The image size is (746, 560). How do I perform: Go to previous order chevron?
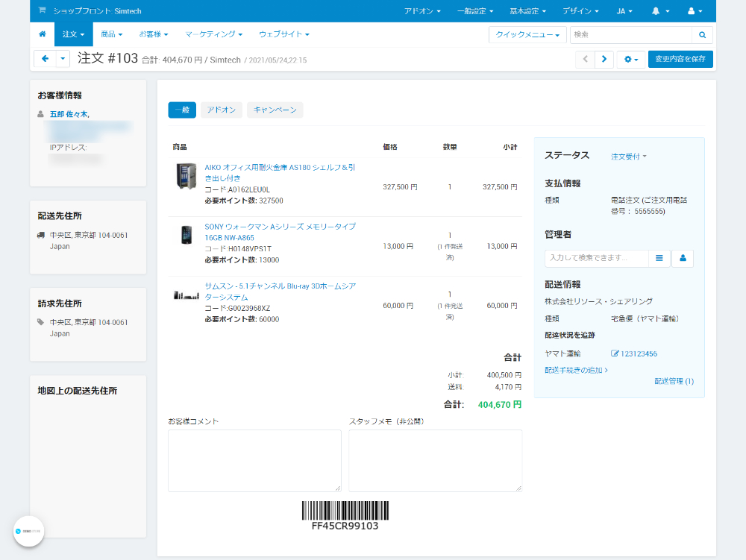click(585, 59)
